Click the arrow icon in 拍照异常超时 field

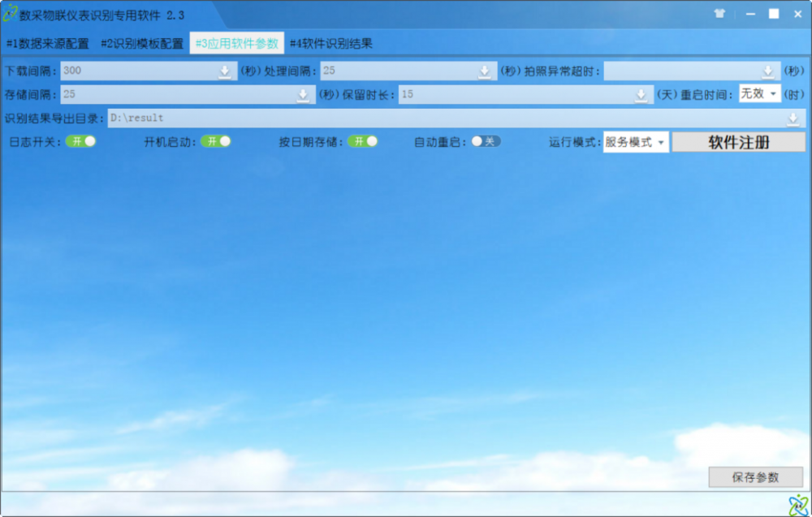click(768, 71)
